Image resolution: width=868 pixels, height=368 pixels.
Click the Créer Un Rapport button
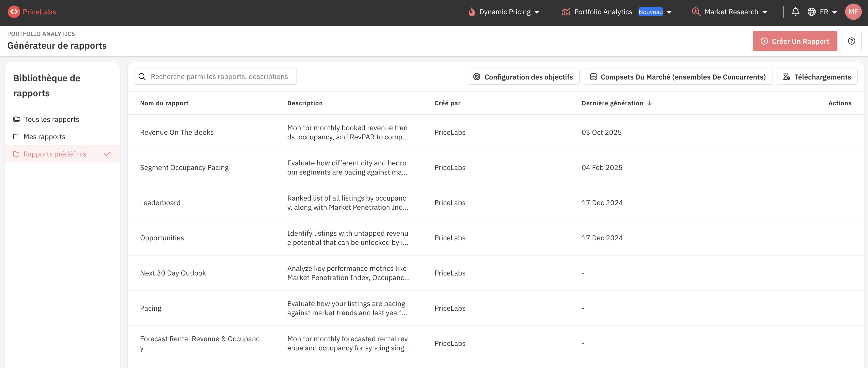(x=795, y=41)
